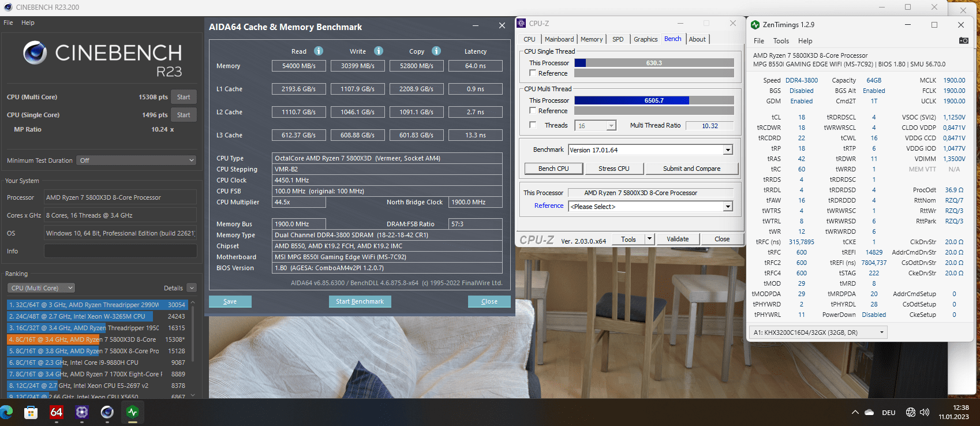Click the Multi Thread score bar 6505.7

[x=654, y=100]
